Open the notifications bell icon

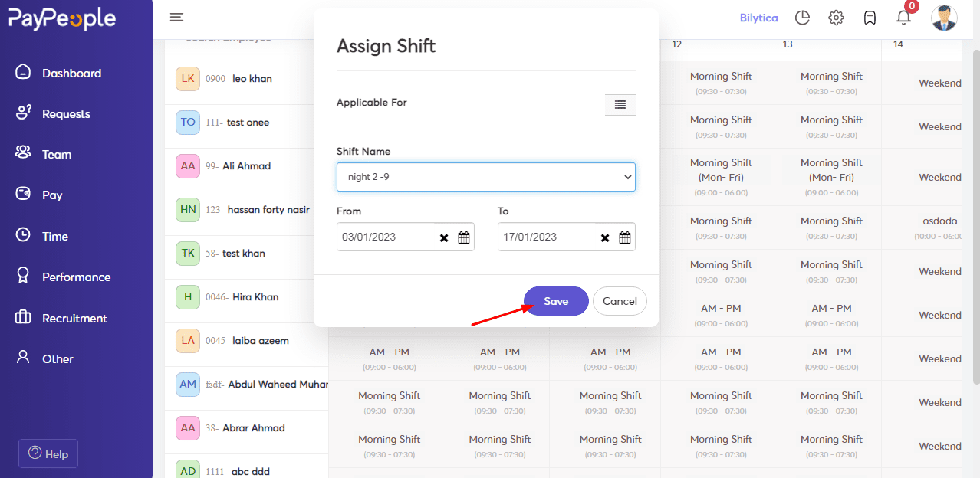click(903, 18)
